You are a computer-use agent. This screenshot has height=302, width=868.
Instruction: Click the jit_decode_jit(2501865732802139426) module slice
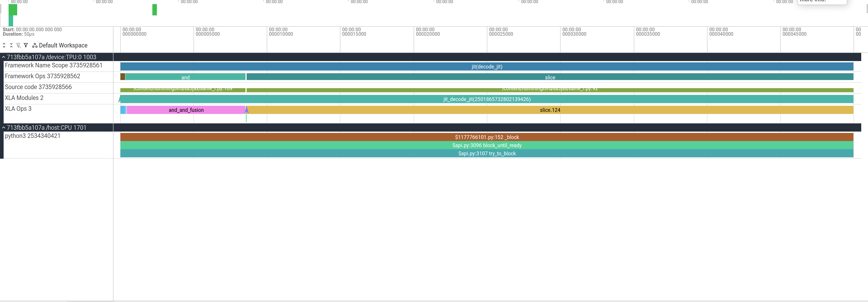pos(487,99)
